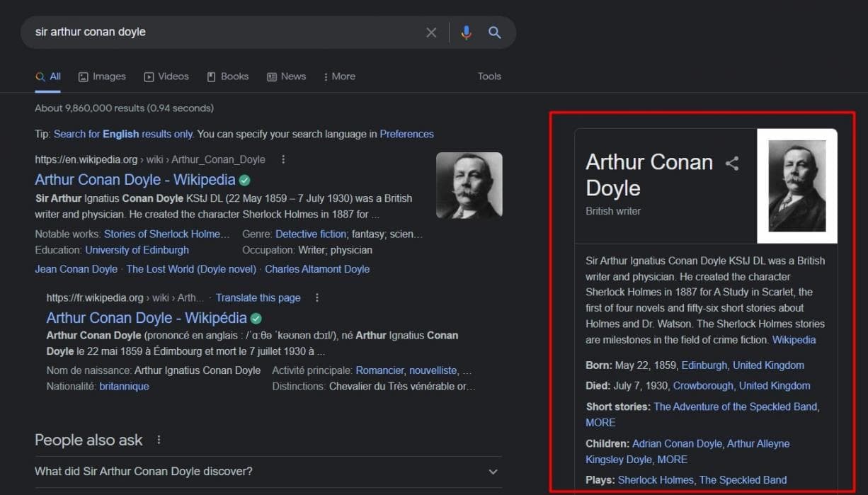
Task: Open the Preferences link in the tip
Action: 406,134
